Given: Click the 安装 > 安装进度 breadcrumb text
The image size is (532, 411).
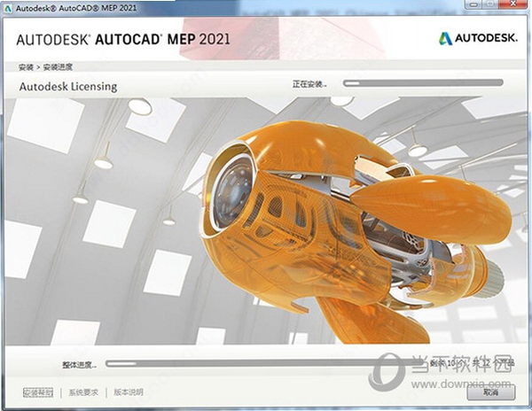Looking at the screenshot, I should pos(45,67).
